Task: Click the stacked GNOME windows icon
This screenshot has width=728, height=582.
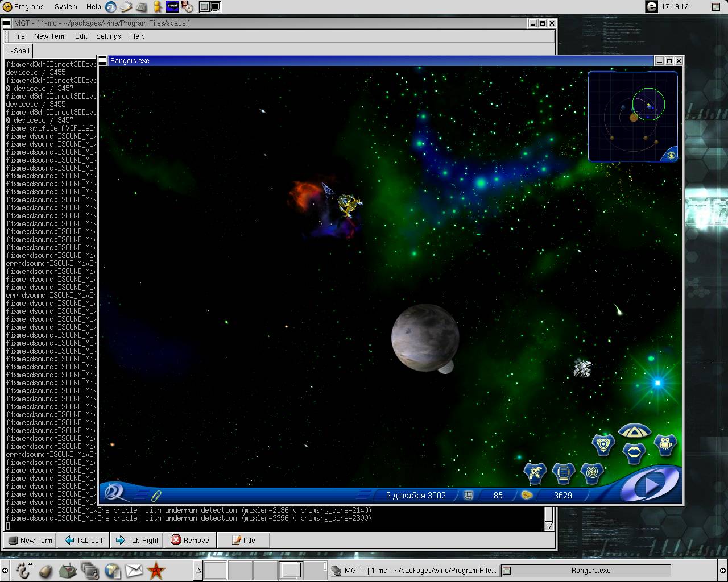Action: pyautogui.click(x=90, y=570)
